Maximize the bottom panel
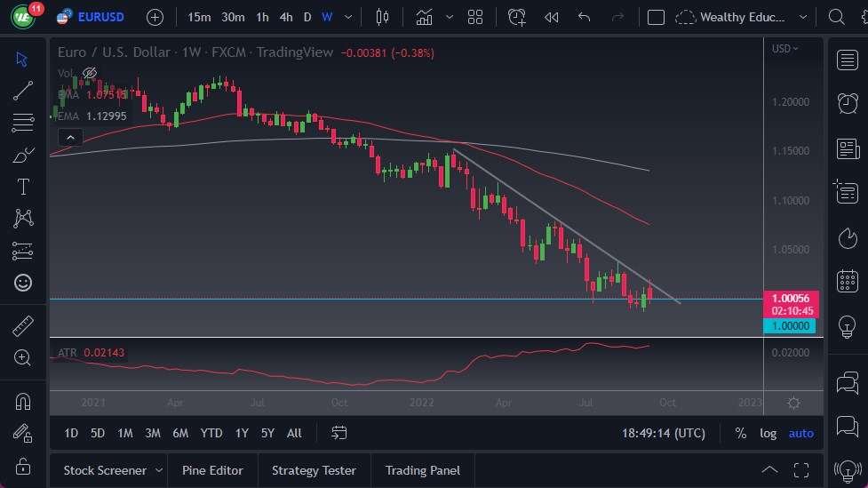Image resolution: width=868 pixels, height=488 pixels. coord(801,470)
